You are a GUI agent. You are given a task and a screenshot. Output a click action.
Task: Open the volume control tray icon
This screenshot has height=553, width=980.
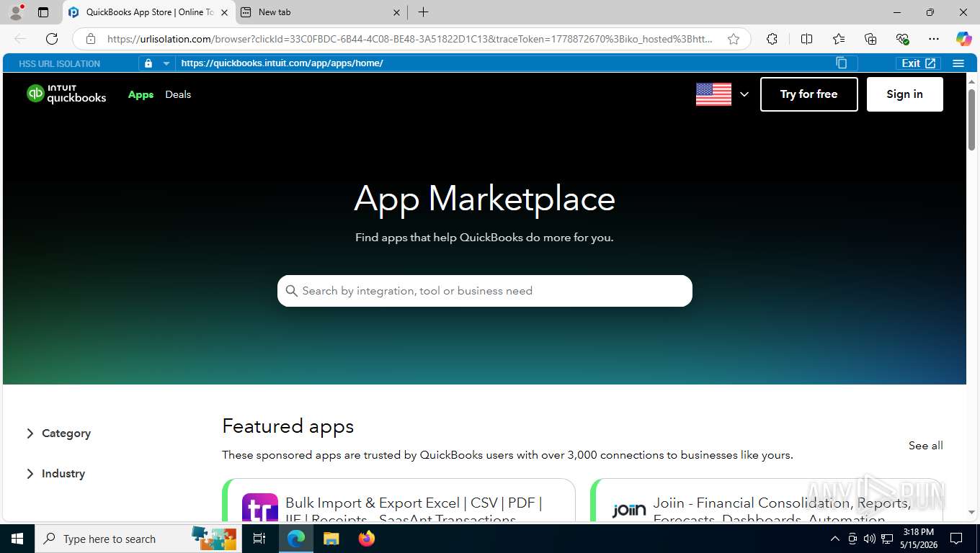[x=869, y=539]
